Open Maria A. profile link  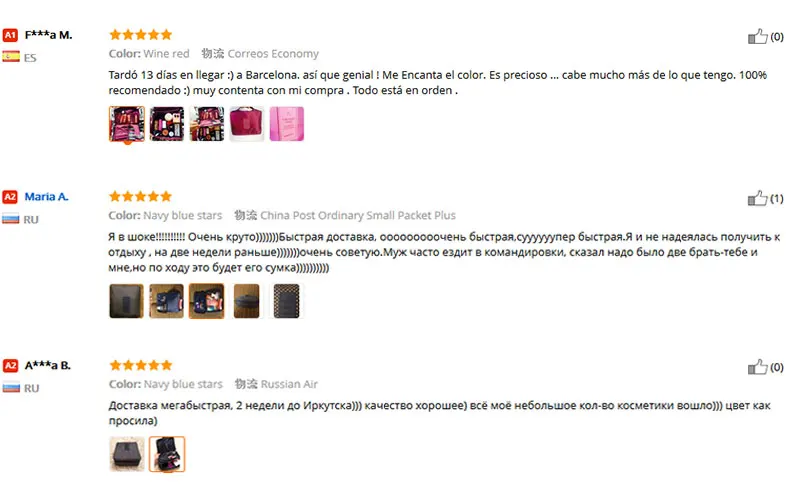46,197
